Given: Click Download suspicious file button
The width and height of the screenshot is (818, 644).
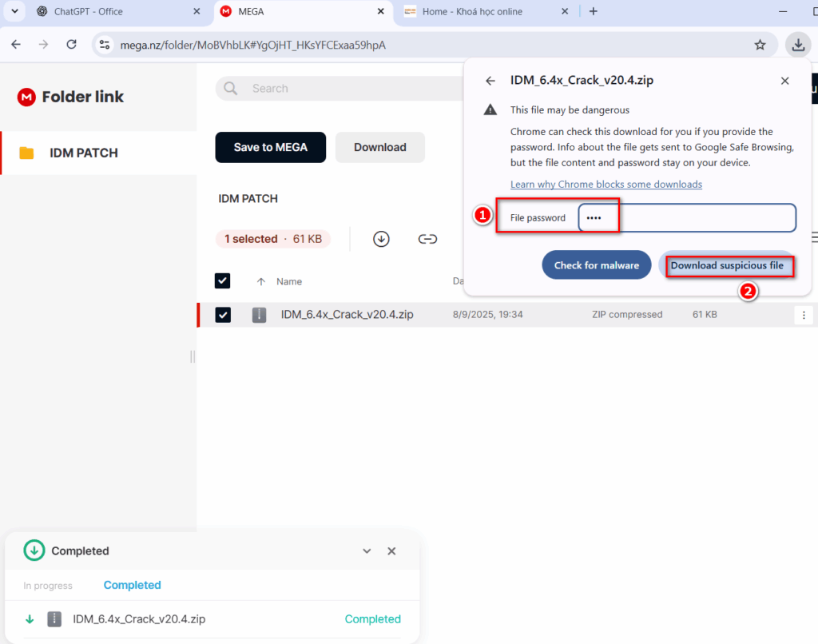Looking at the screenshot, I should pyautogui.click(x=727, y=265).
